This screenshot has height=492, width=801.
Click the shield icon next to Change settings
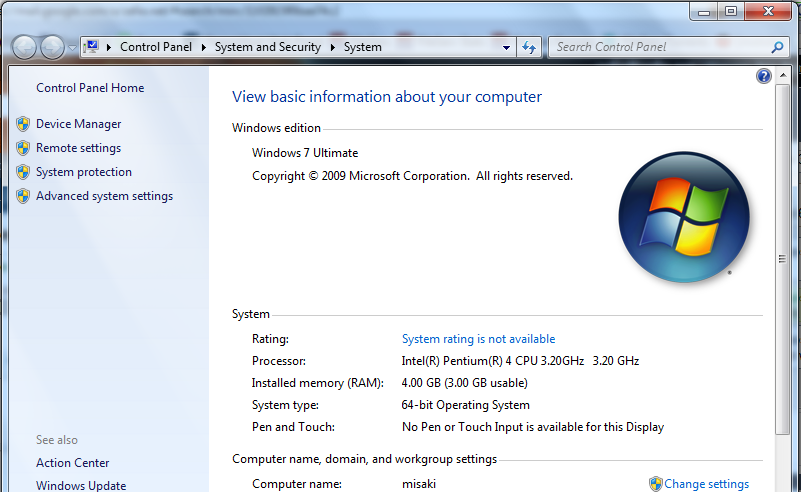[x=656, y=484]
